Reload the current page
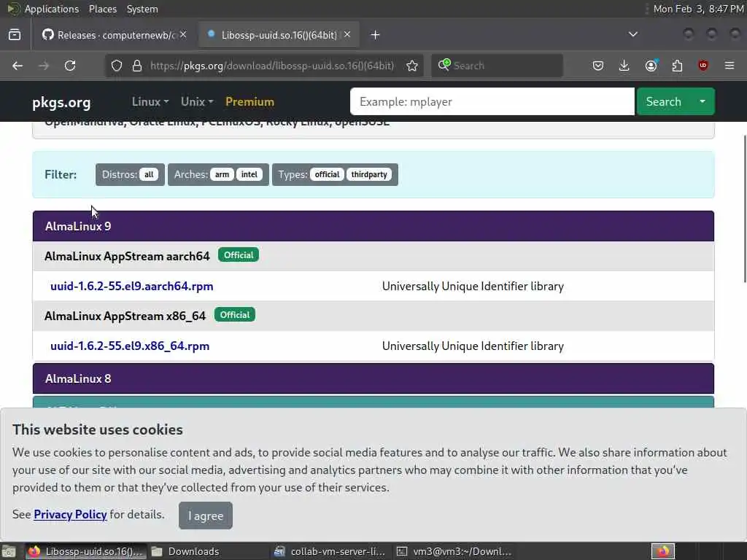The width and height of the screenshot is (747, 560). [x=70, y=66]
